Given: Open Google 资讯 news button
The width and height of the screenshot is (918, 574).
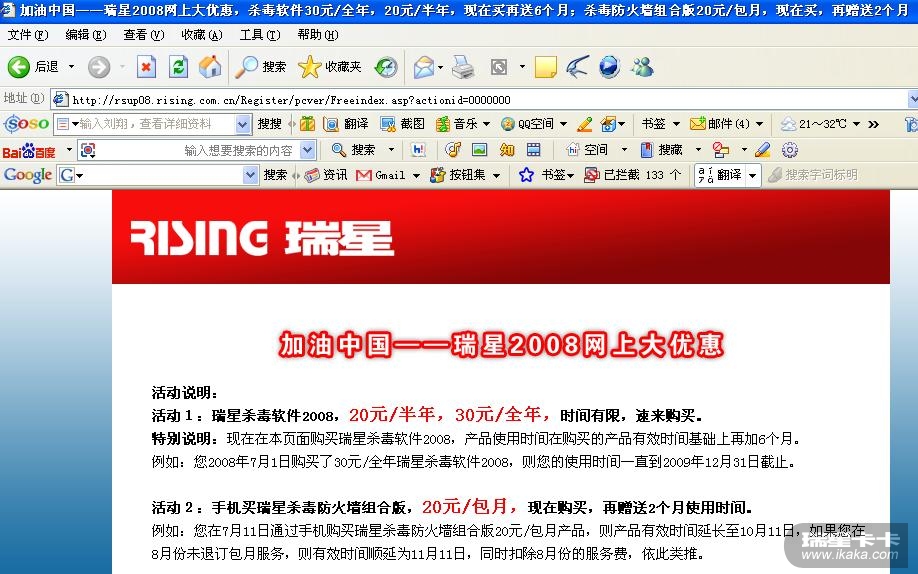Looking at the screenshot, I should pos(326,175).
